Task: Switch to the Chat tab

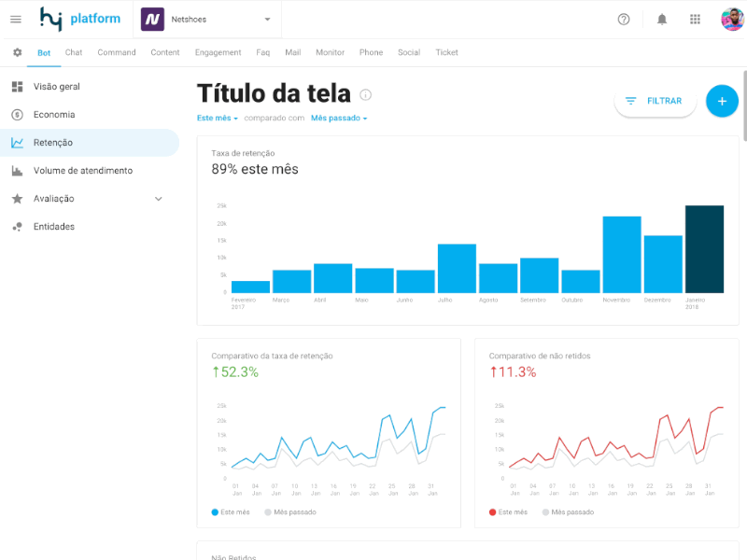Action: 73,52
